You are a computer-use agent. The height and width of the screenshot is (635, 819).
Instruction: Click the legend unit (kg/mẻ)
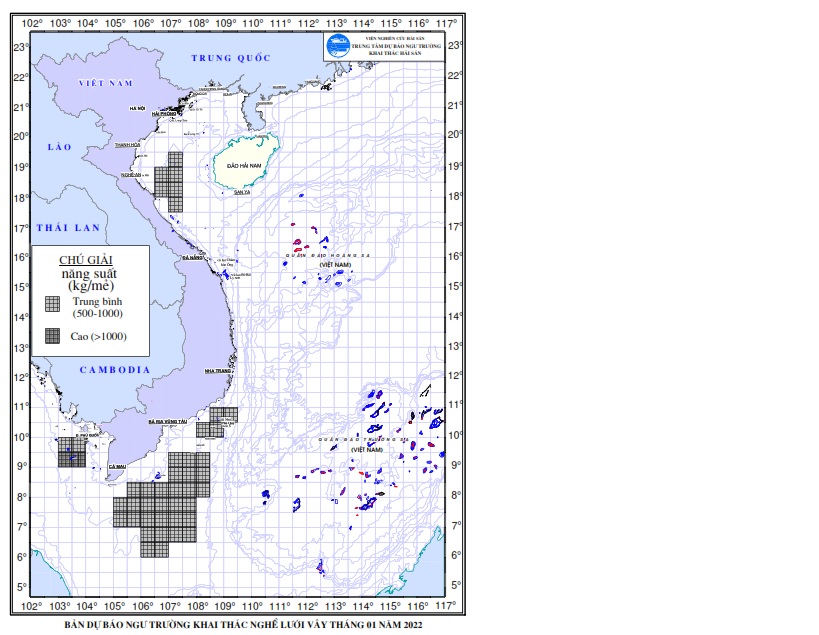point(90,286)
